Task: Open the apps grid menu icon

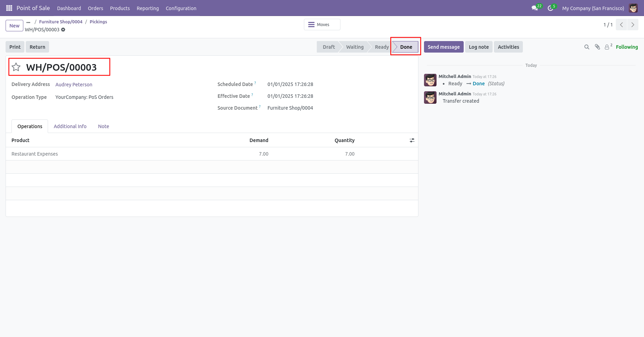Action: [9, 8]
